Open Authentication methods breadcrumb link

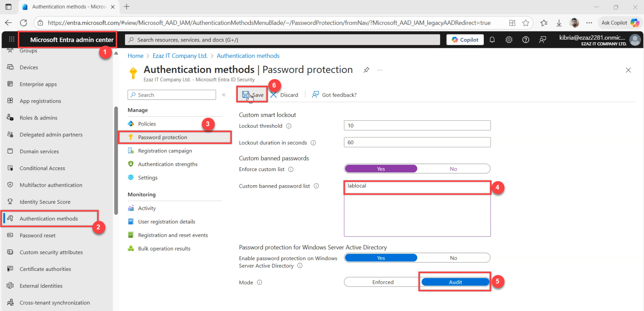(248, 56)
